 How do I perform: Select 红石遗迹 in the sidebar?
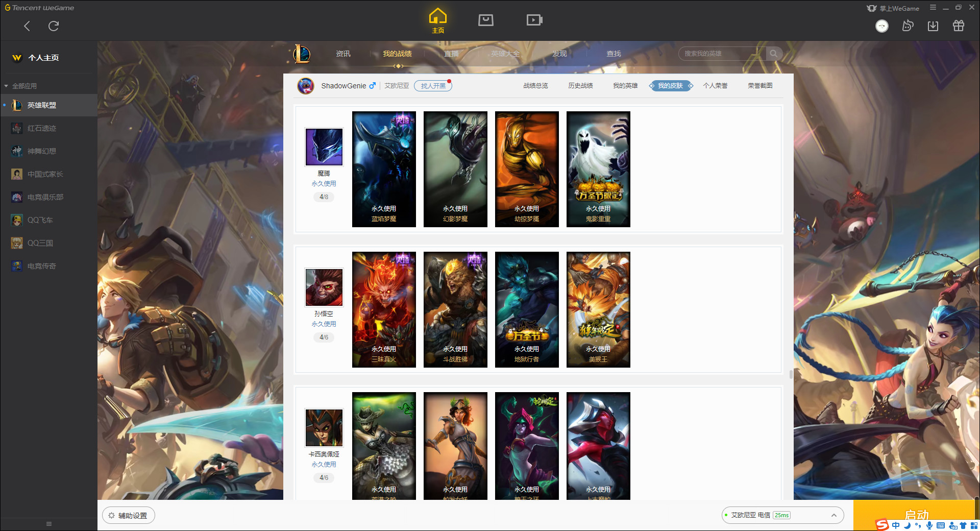(x=48, y=128)
